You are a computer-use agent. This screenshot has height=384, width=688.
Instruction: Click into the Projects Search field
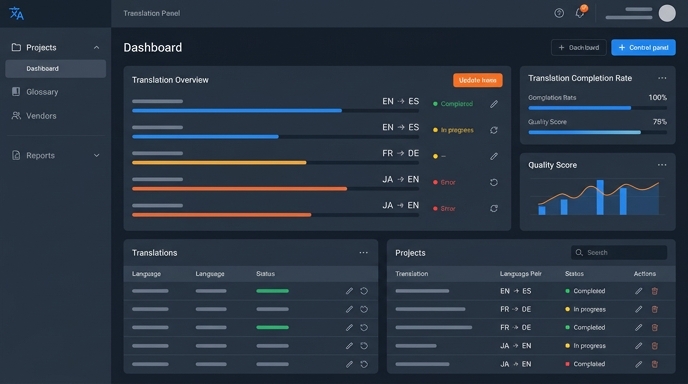619,252
